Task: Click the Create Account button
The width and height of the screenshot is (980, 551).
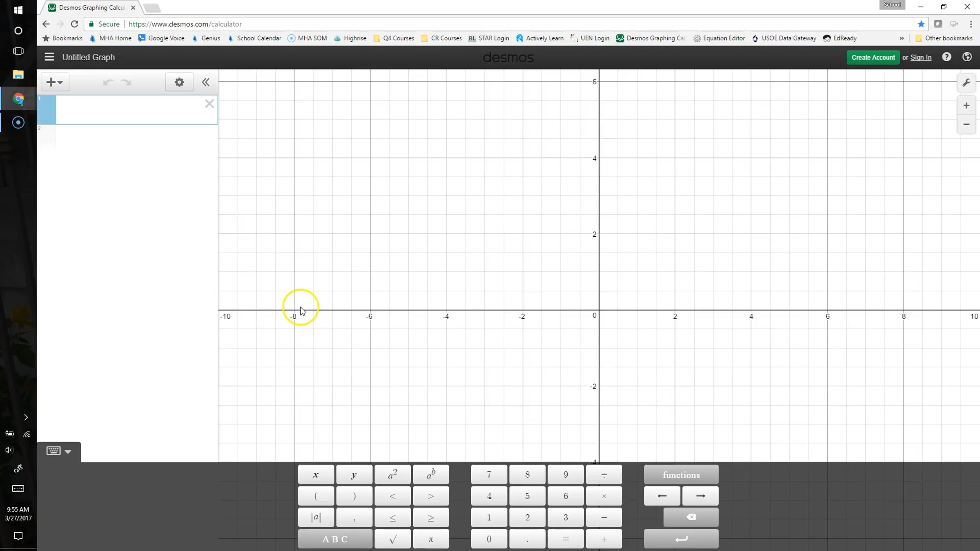Action: [873, 58]
